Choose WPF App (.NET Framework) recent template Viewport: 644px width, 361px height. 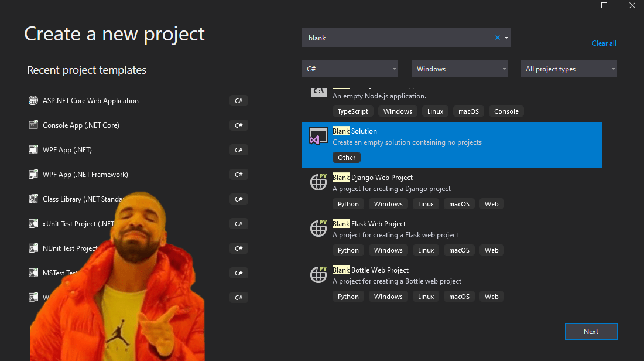[138, 174]
